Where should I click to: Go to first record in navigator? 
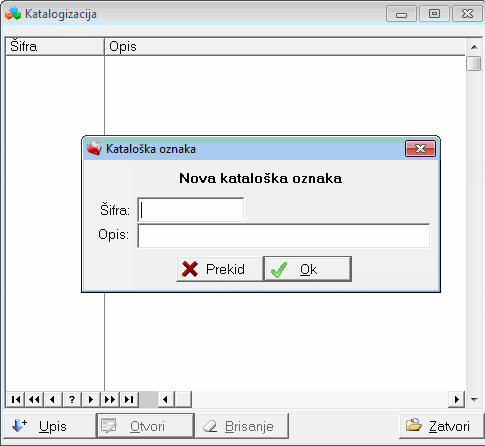[x=15, y=399]
